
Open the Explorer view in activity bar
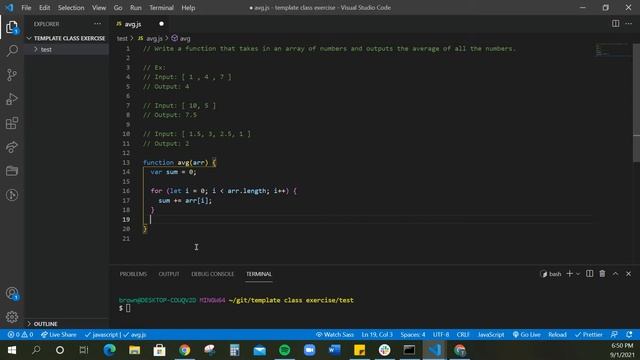point(12,27)
